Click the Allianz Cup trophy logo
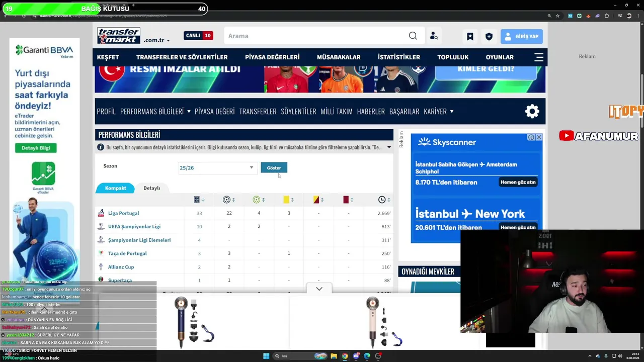This screenshot has height=362, width=644. pyautogui.click(x=101, y=267)
